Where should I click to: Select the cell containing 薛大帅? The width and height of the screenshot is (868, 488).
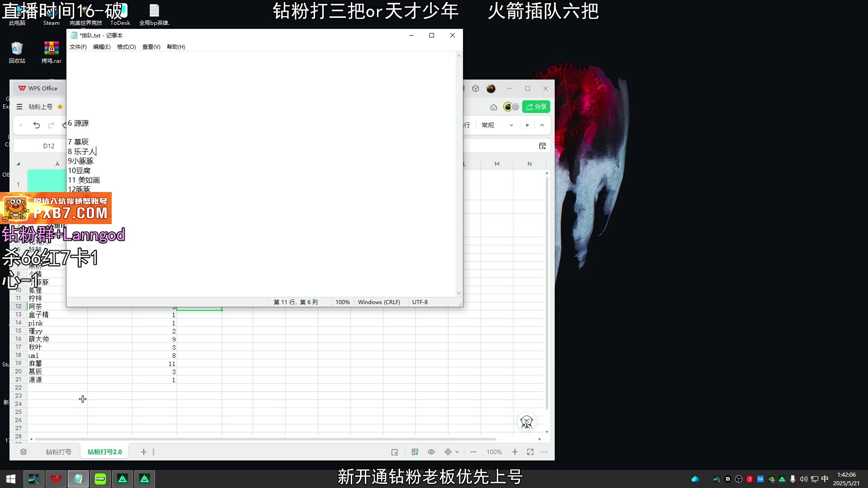click(57, 339)
